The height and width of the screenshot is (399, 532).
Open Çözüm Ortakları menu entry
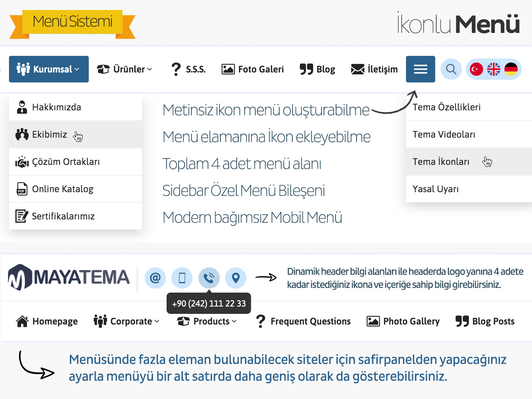point(75,162)
